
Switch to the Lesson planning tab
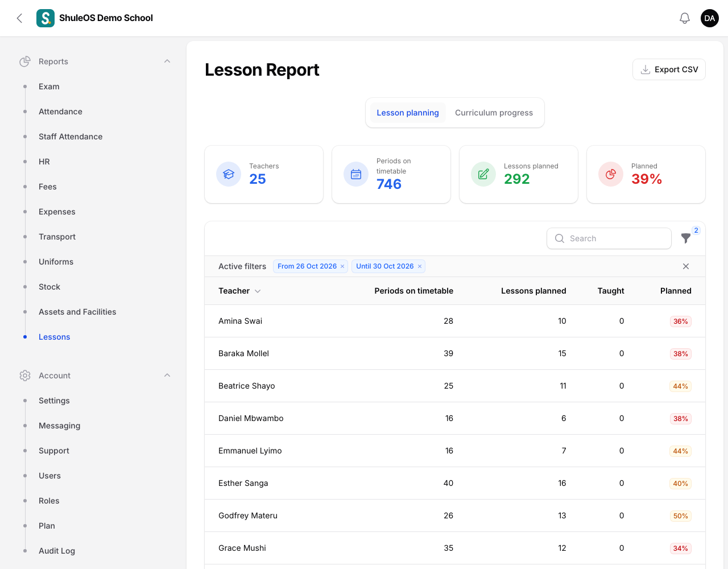[408, 113]
